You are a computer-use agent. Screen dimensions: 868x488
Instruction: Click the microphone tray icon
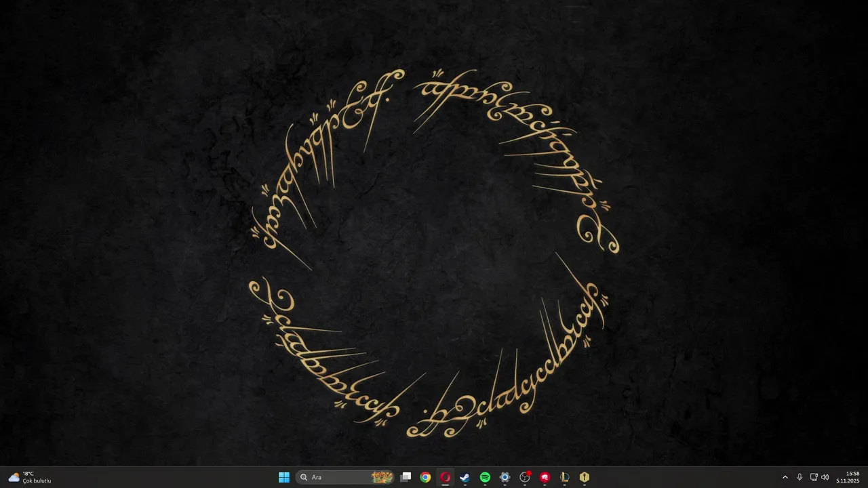coord(800,477)
